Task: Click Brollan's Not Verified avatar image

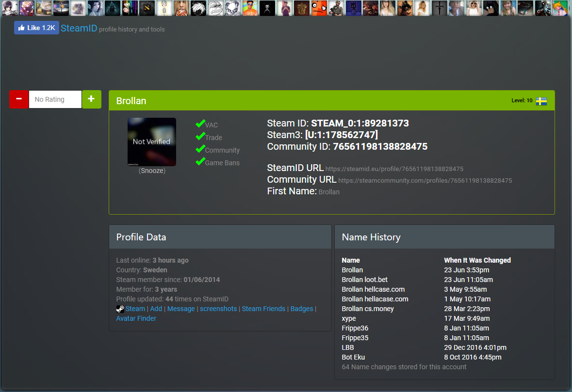Action: coord(152,141)
